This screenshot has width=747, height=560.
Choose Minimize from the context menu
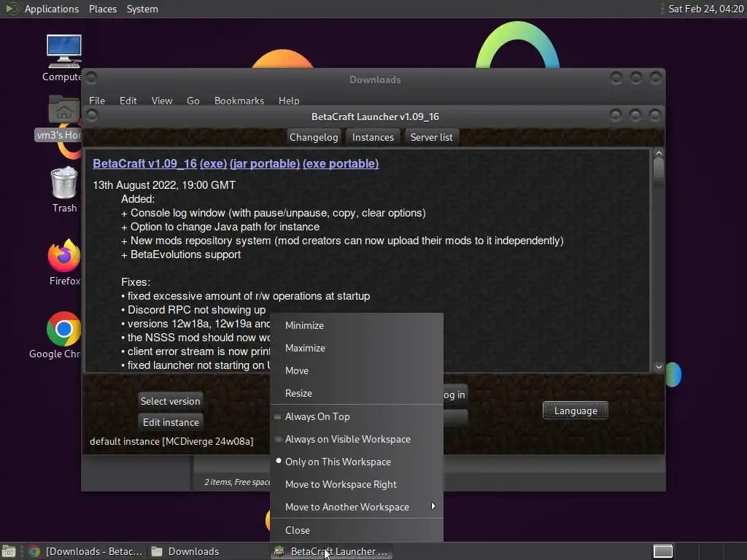(x=357, y=325)
